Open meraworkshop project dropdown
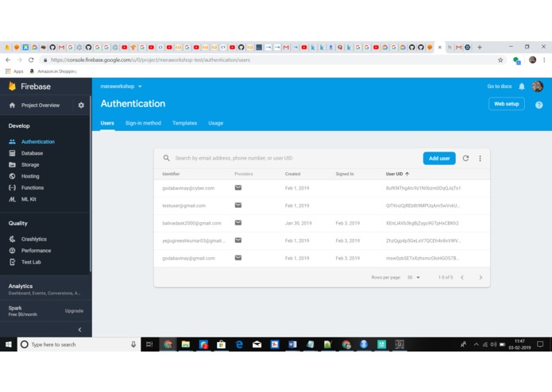The width and height of the screenshot is (552, 392). click(121, 86)
